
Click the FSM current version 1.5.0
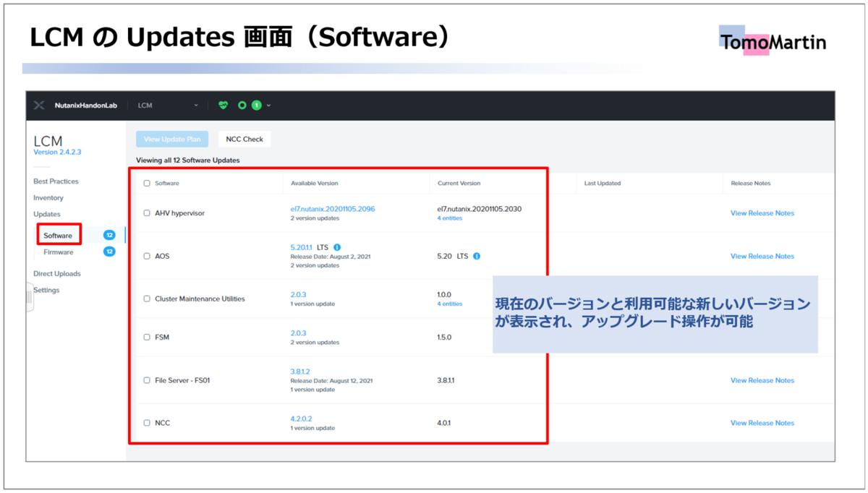[x=444, y=337]
